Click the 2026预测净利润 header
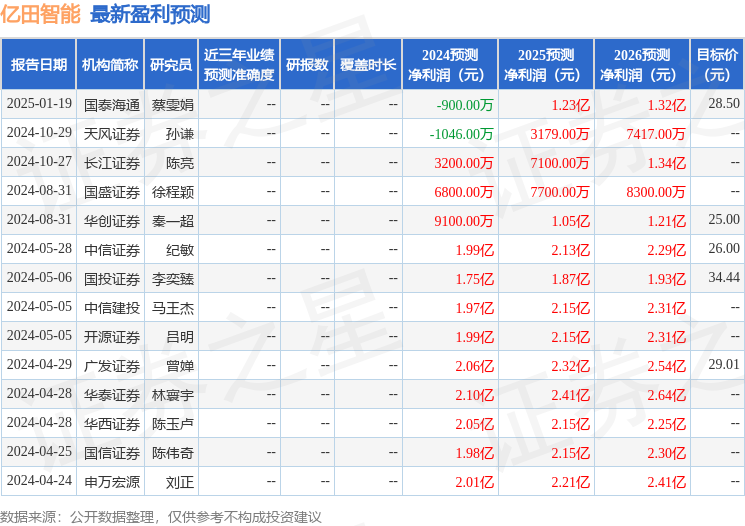The image size is (745, 526). click(642, 65)
